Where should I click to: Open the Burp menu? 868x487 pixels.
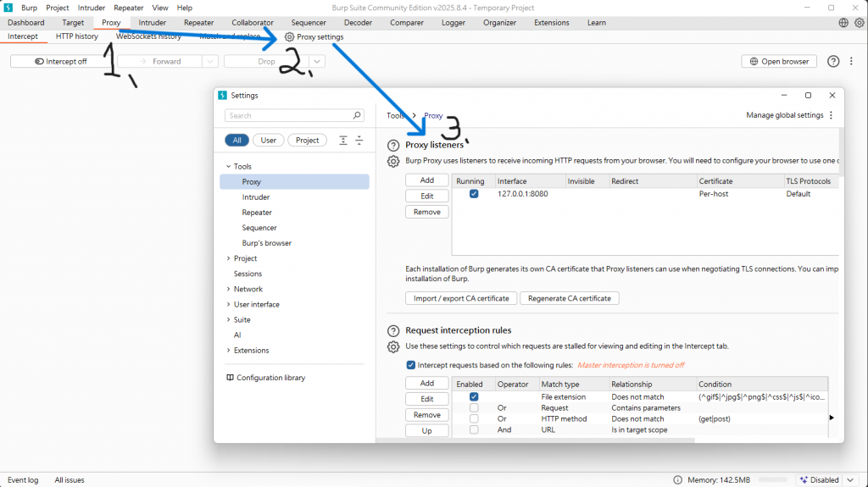[x=30, y=8]
